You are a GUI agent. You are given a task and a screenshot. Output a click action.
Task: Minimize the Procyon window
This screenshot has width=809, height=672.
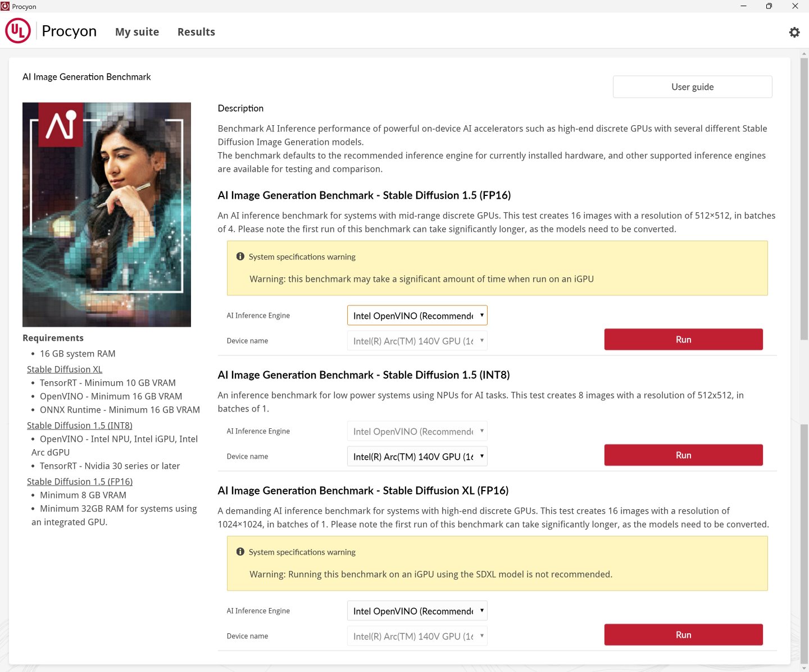click(743, 6)
